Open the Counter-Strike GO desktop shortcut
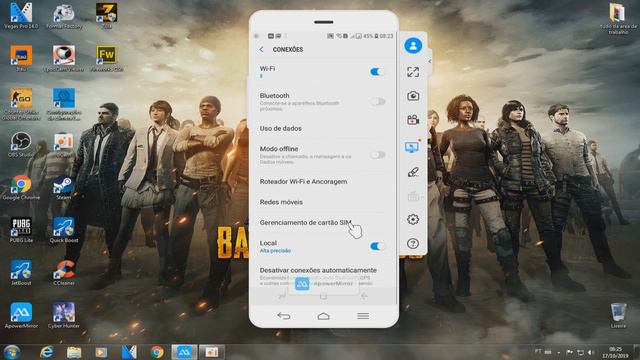 tap(21, 104)
